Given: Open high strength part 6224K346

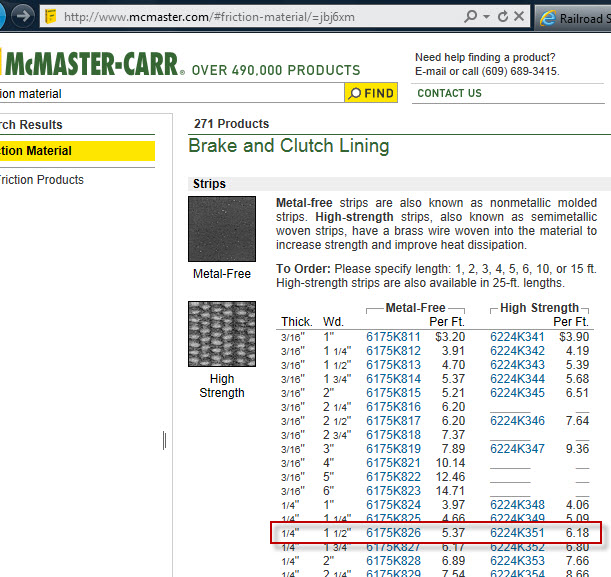Looking at the screenshot, I should [517, 421].
